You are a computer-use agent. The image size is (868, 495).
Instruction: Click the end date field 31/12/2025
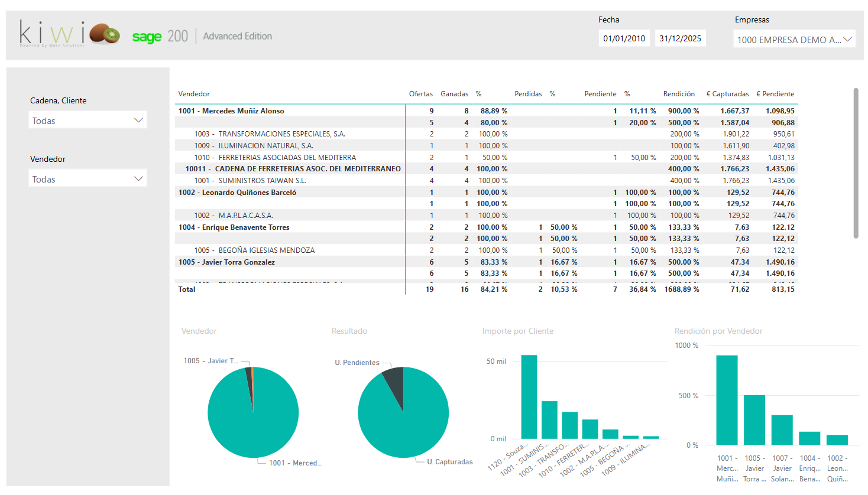680,38
